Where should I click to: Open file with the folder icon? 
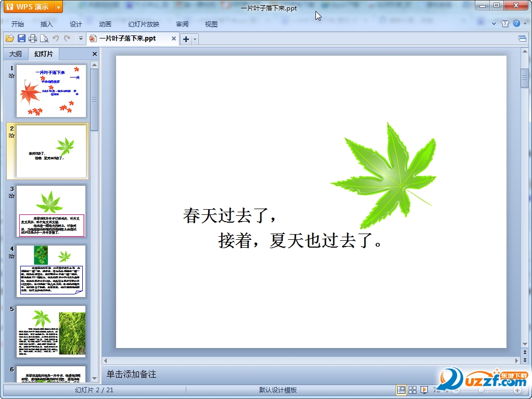[10, 38]
